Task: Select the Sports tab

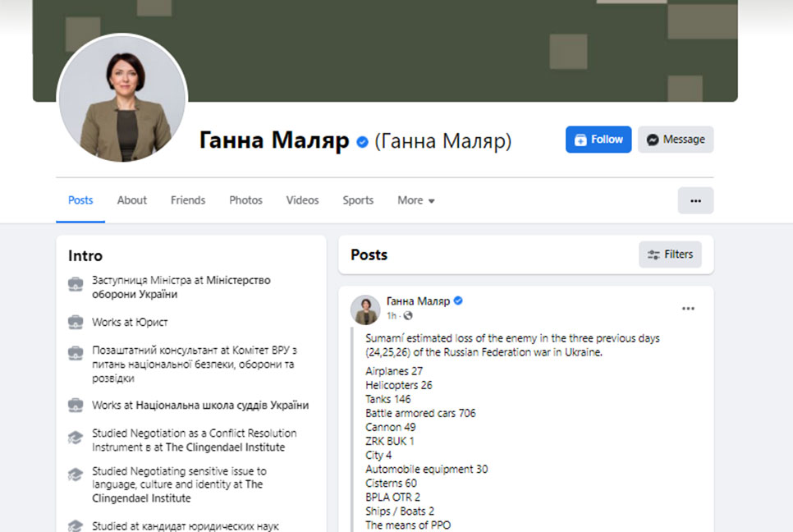Action: [x=358, y=201]
